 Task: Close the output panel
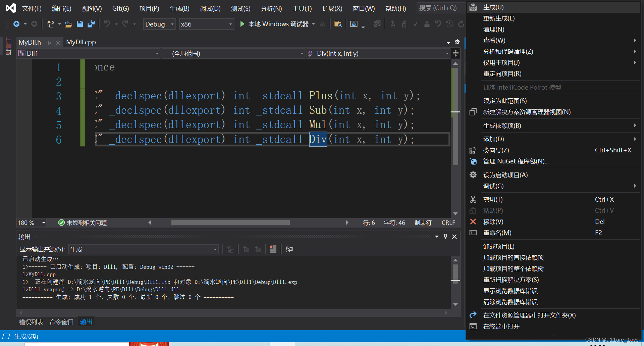click(454, 237)
